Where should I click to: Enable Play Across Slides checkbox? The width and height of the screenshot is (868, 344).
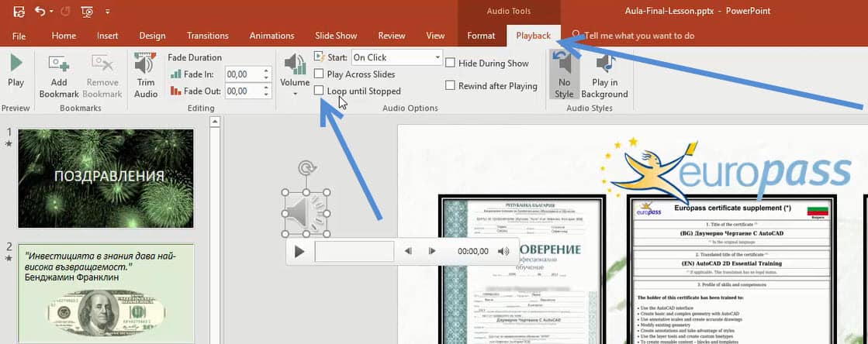point(319,74)
